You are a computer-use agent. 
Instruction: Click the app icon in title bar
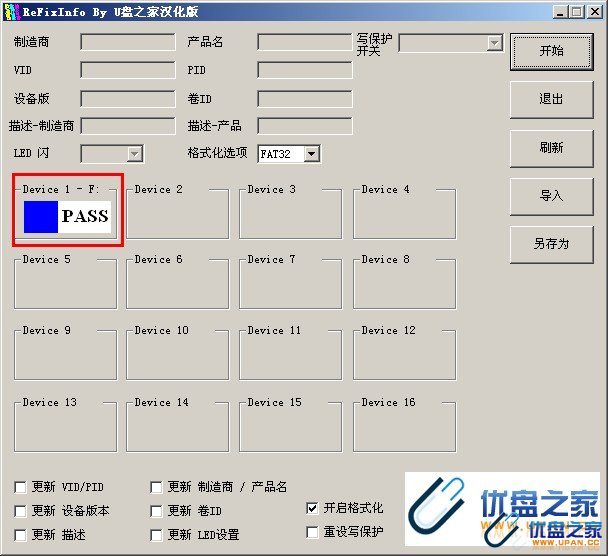point(12,12)
